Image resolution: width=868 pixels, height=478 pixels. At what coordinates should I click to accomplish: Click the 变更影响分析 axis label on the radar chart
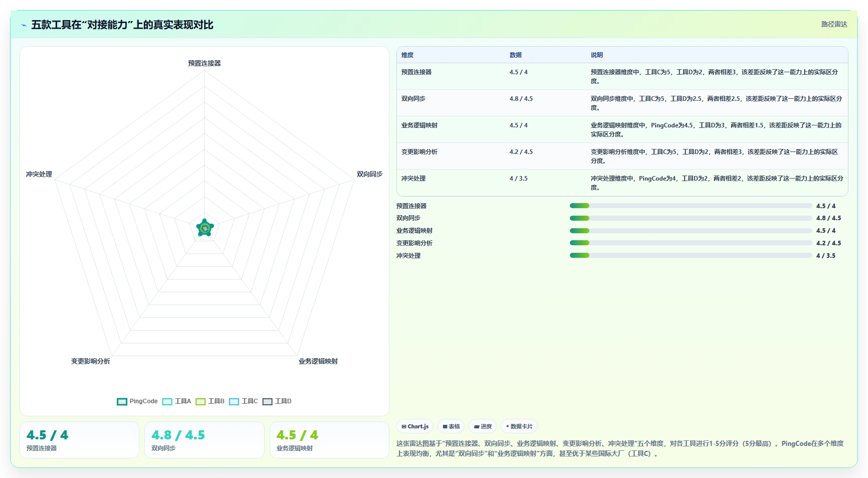click(x=91, y=361)
